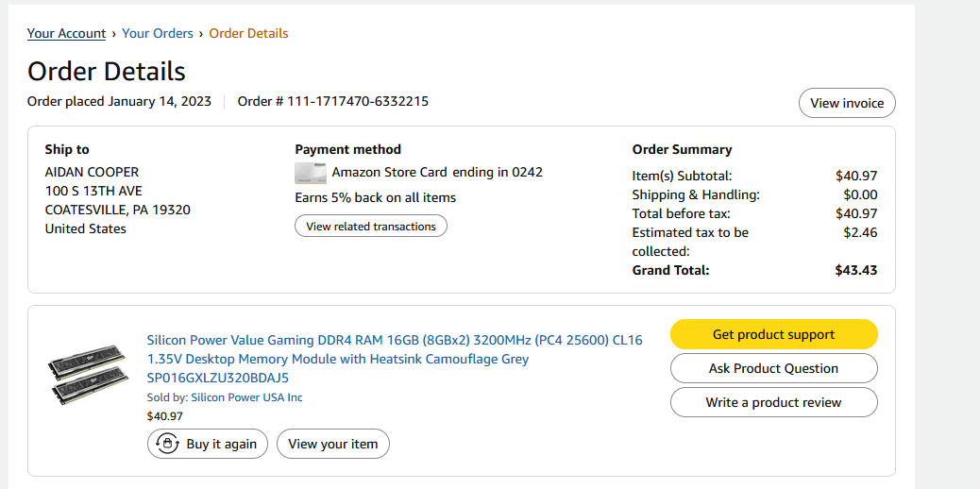980x489 pixels.
Task: Click the $40.97 price under the seller
Action: coord(165,415)
